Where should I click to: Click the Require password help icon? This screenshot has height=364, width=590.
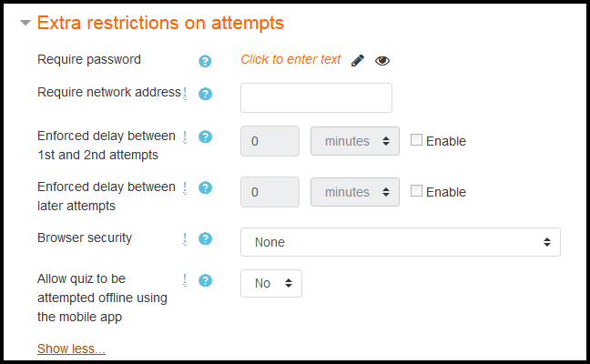(x=205, y=61)
